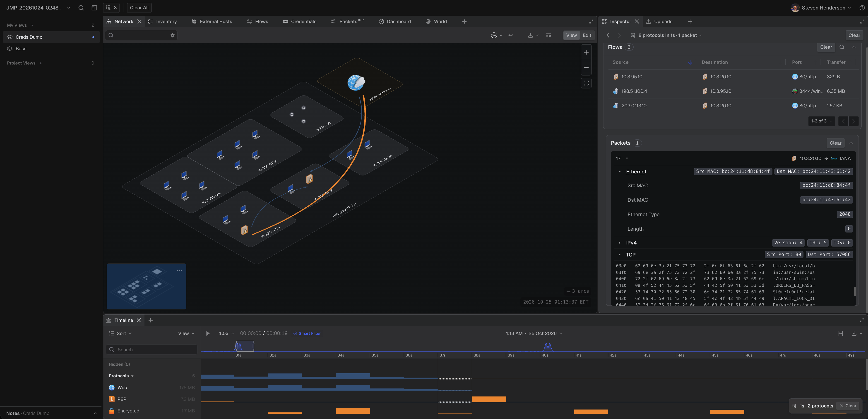The height and width of the screenshot is (419, 868).
Task: Clear the Packets section
Action: (x=835, y=143)
